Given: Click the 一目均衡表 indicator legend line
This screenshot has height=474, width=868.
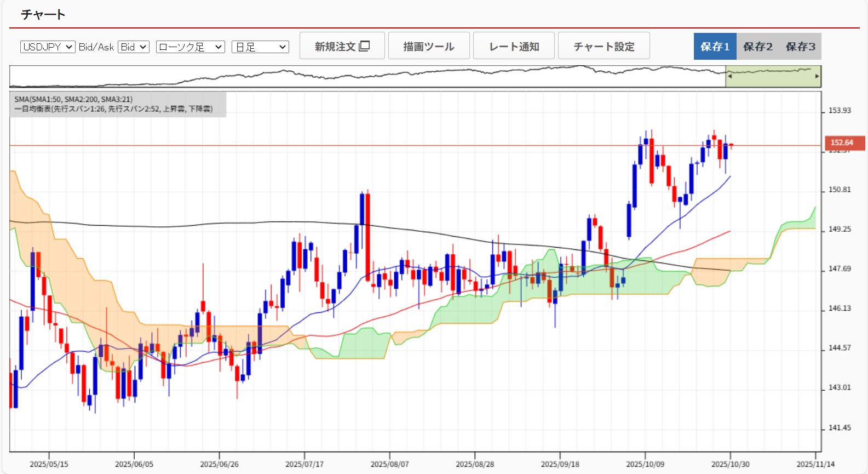Looking at the screenshot, I should click(x=113, y=109).
